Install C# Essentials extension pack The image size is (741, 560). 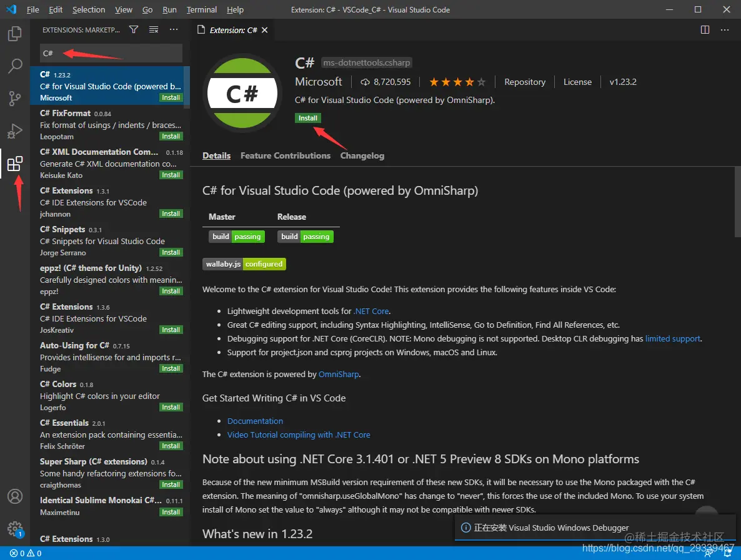click(171, 446)
